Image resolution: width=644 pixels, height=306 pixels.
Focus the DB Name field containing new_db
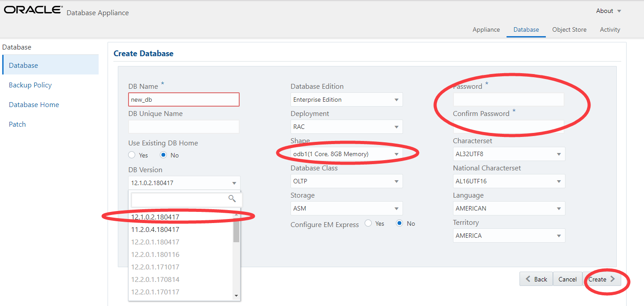click(x=184, y=99)
